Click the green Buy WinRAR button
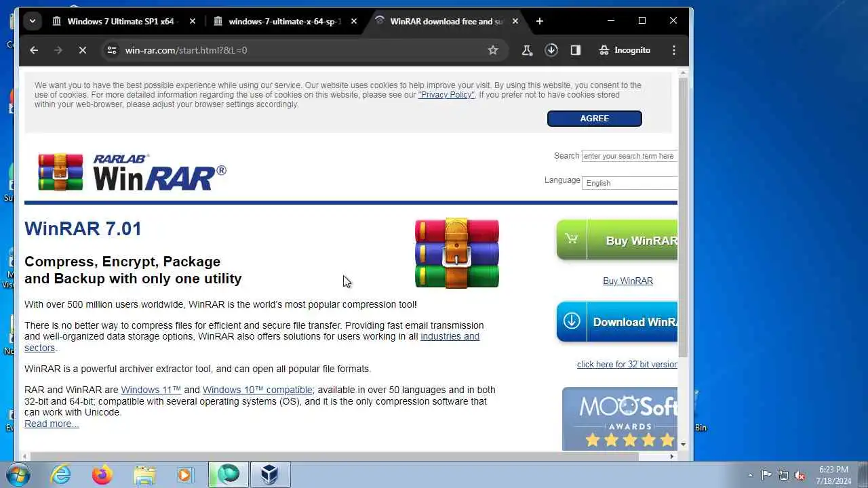Image resolution: width=868 pixels, height=488 pixels. click(617, 240)
